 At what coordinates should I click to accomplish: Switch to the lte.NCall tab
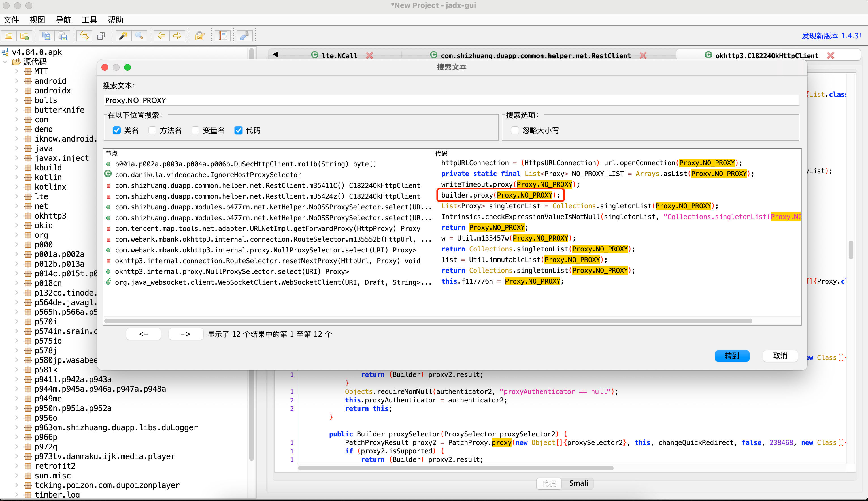click(339, 56)
